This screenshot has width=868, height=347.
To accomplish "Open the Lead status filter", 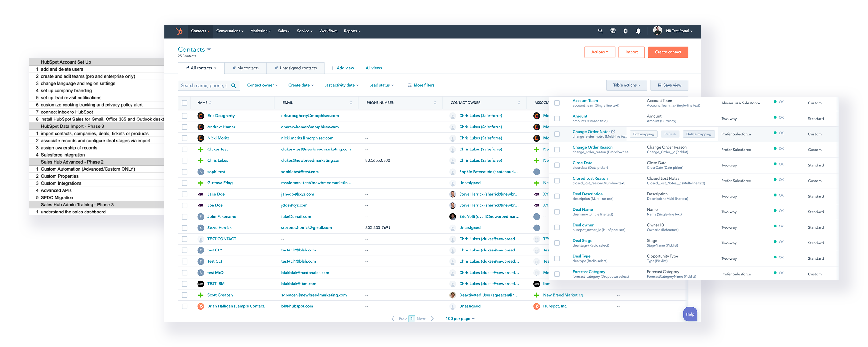I will click(x=381, y=85).
